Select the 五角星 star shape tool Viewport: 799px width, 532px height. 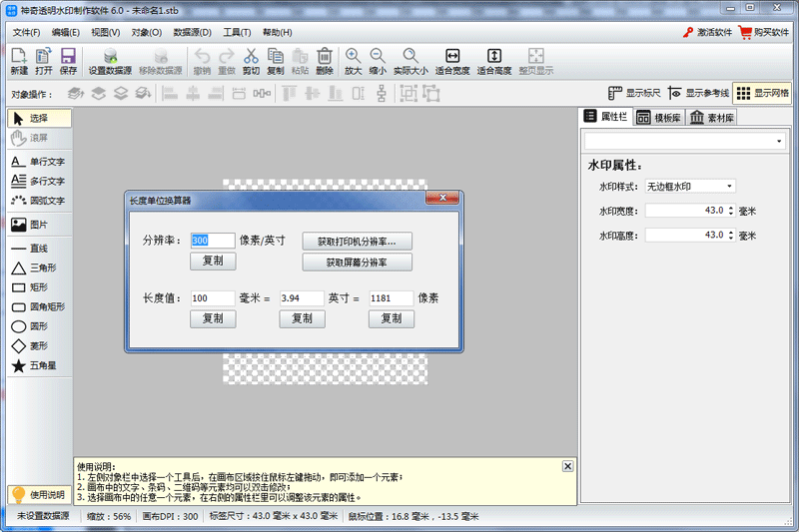coord(38,366)
